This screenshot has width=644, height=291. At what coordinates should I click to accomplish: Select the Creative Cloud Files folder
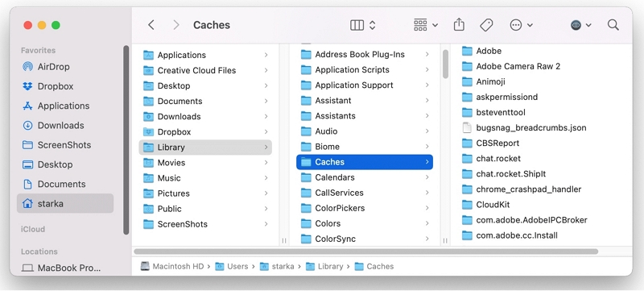pyautogui.click(x=205, y=70)
